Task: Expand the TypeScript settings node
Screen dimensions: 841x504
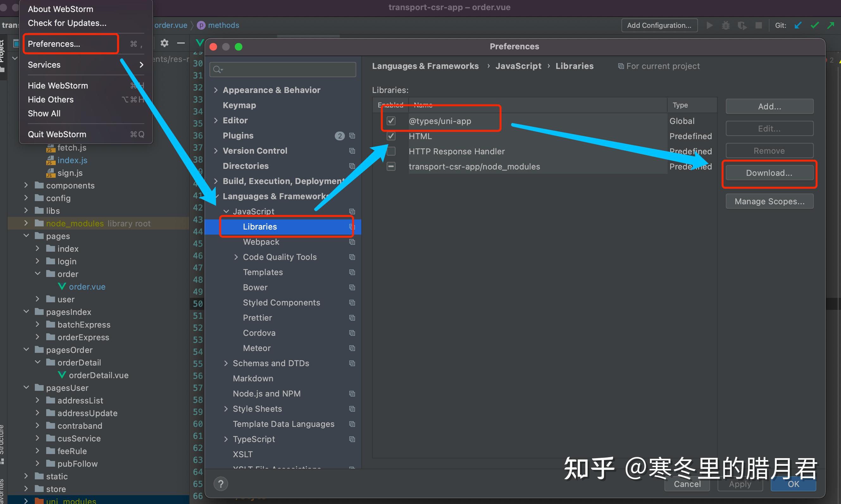Action: (x=226, y=439)
